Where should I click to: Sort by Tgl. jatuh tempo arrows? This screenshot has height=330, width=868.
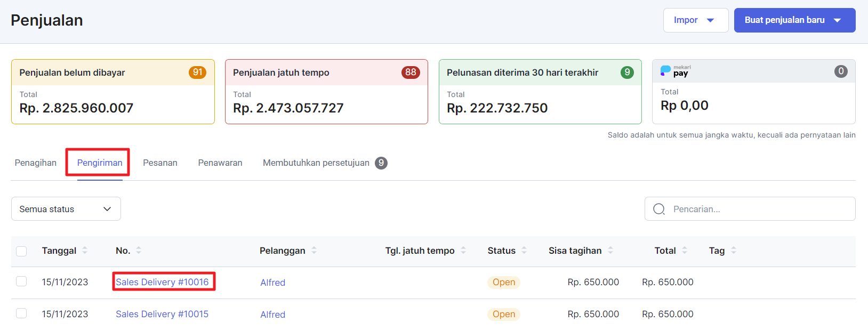click(x=463, y=251)
